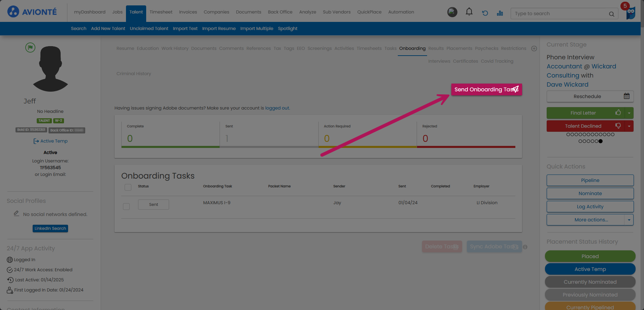Click the plus icon after Restrictions tab
644x310 pixels.
click(x=534, y=49)
